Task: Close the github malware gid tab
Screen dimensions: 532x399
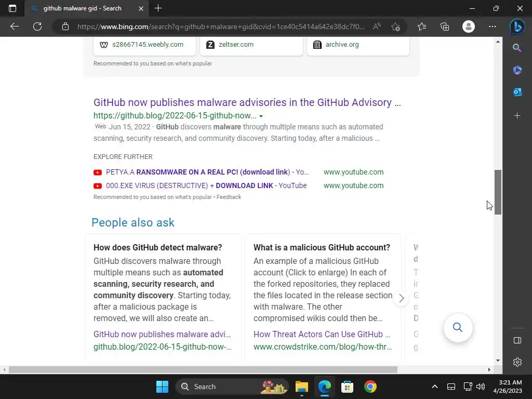Action: (x=141, y=8)
